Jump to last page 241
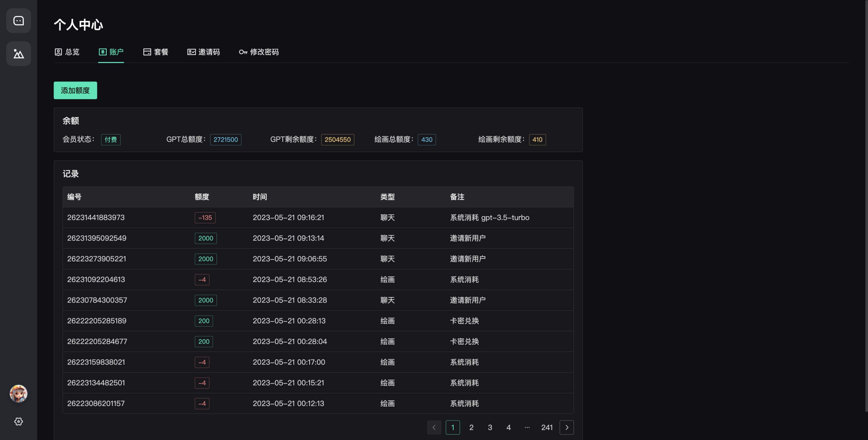Image resolution: width=868 pixels, height=440 pixels. point(547,427)
